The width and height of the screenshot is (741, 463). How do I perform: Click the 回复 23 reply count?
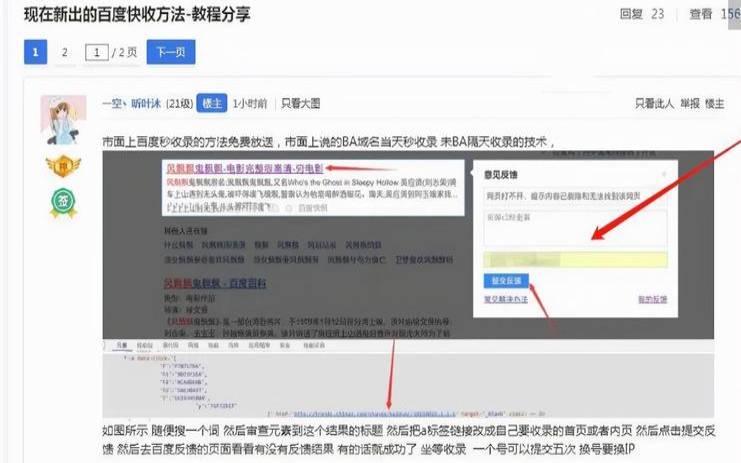click(x=642, y=14)
